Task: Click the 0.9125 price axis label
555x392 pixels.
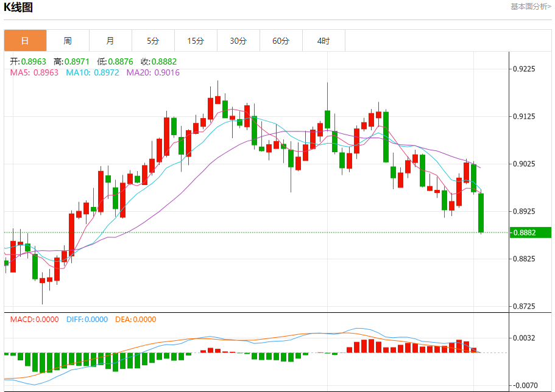Action: point(524,116)
